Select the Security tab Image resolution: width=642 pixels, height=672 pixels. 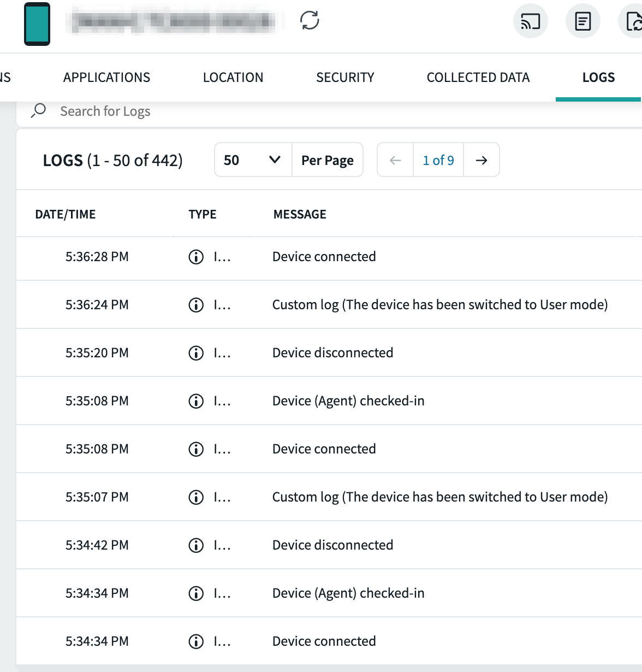[345, 78]
